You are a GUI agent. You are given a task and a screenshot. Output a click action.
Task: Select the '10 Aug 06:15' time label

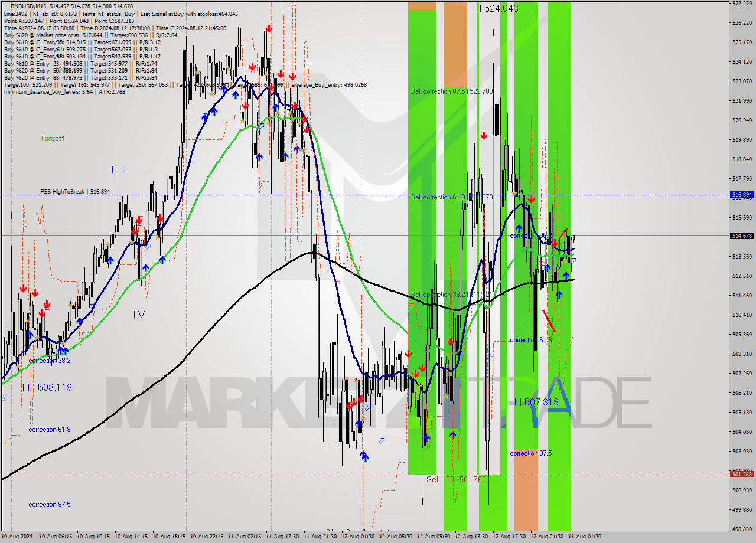tap(56, 537)
